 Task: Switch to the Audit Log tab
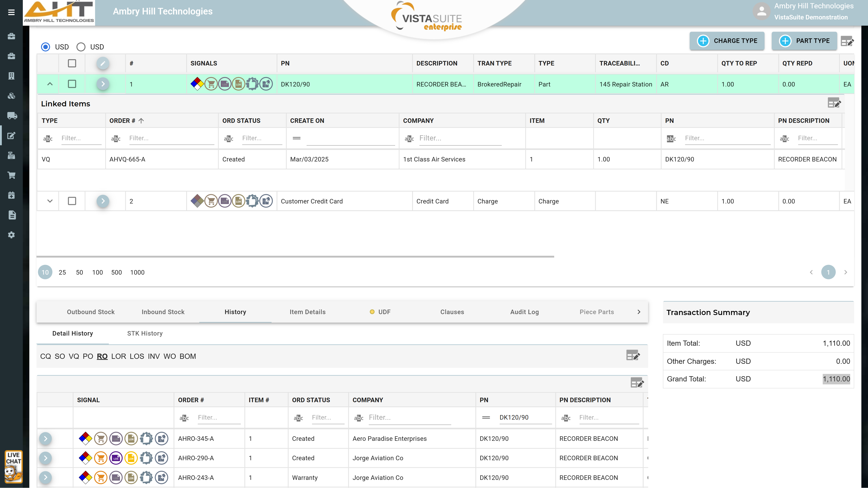point(524,312)
